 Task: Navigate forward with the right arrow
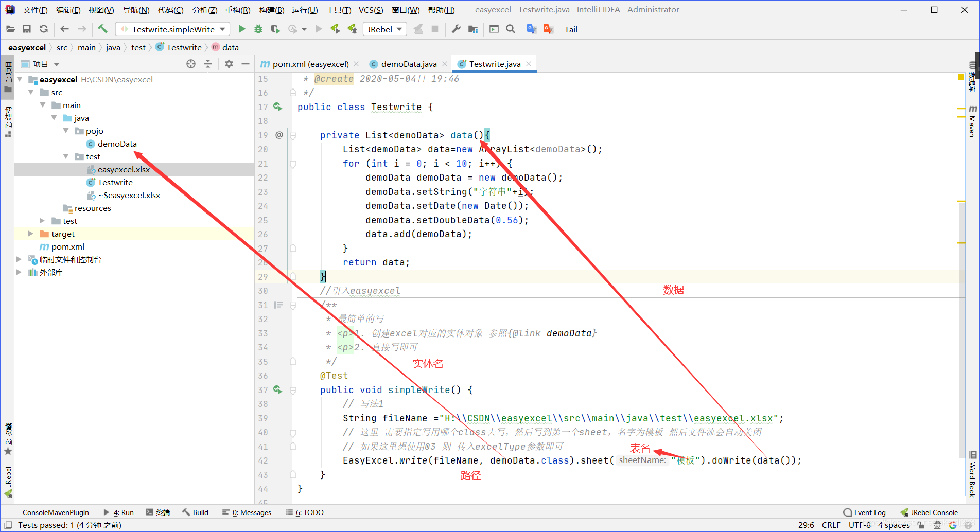(x=82, y=29)
